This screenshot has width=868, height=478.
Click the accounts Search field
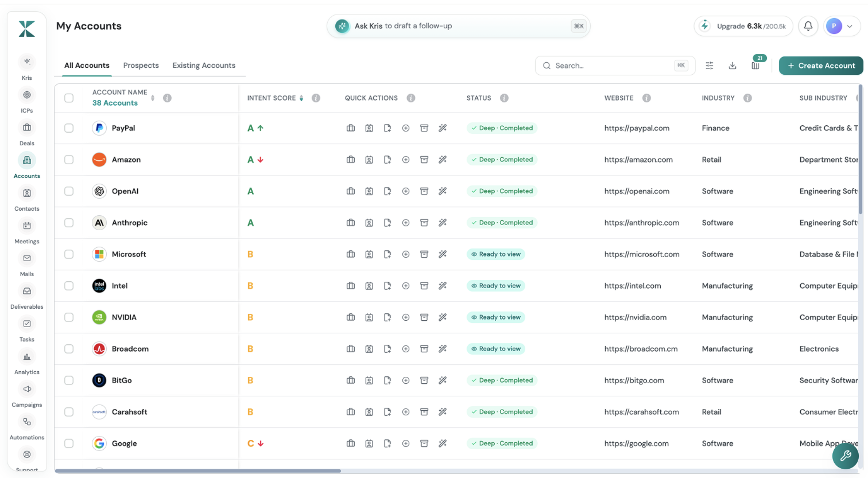click(615, 65)
